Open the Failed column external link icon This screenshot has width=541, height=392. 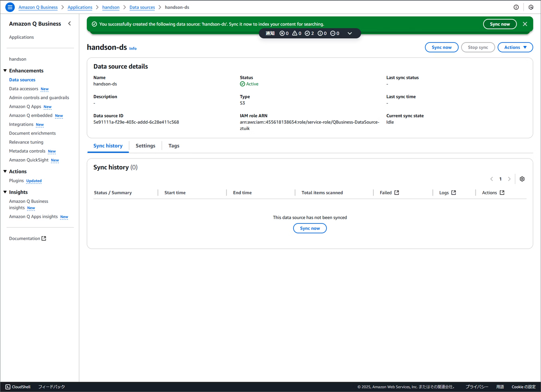click(396, 193)
